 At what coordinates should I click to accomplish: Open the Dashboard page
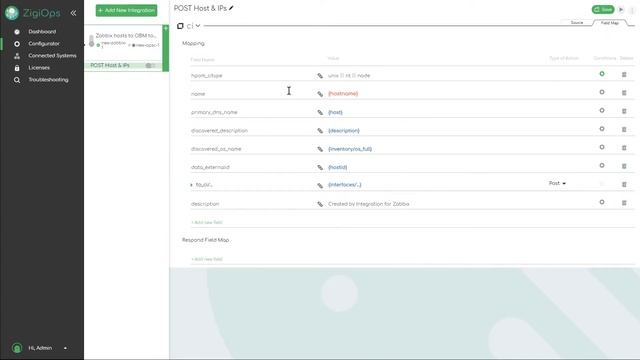coord(42,31)
